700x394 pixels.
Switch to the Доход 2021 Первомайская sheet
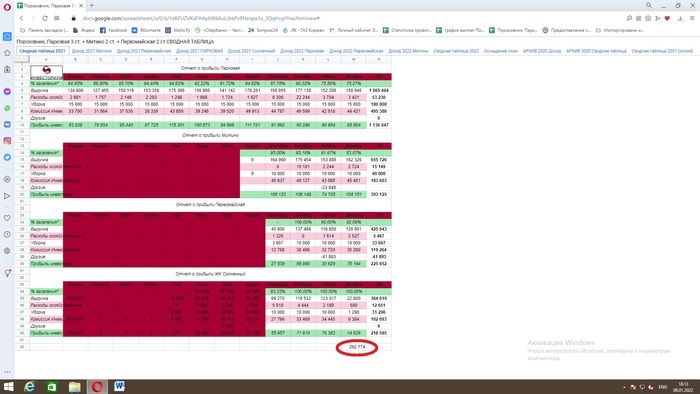click(x=144, y=51)
